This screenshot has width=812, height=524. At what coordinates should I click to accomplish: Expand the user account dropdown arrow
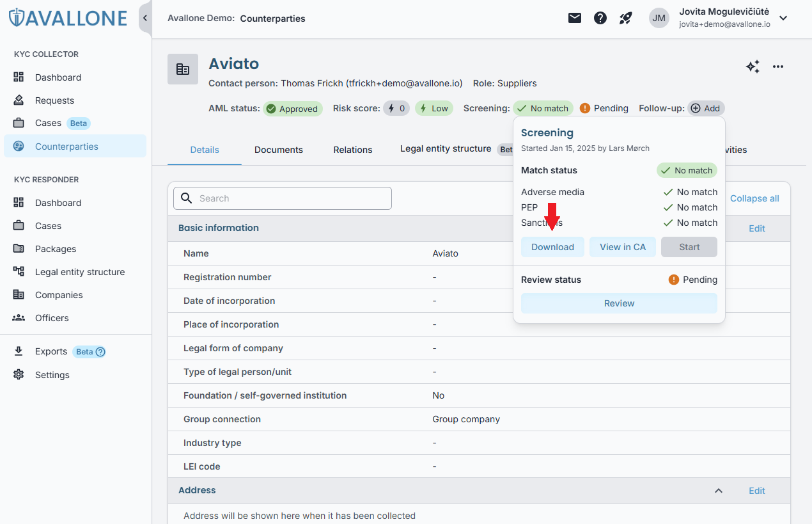coord(783,18)
